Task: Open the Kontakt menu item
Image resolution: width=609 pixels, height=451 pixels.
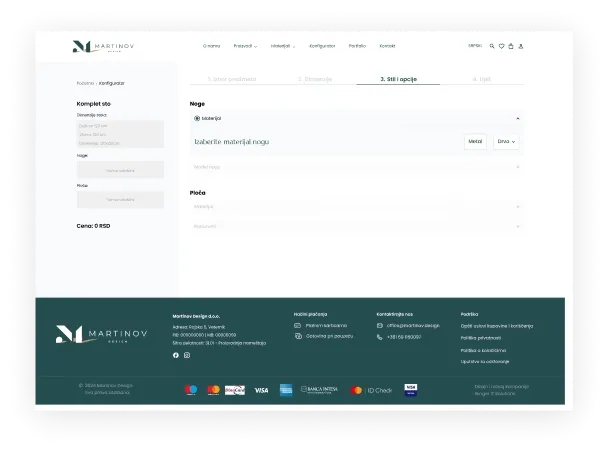Action: 387,46
